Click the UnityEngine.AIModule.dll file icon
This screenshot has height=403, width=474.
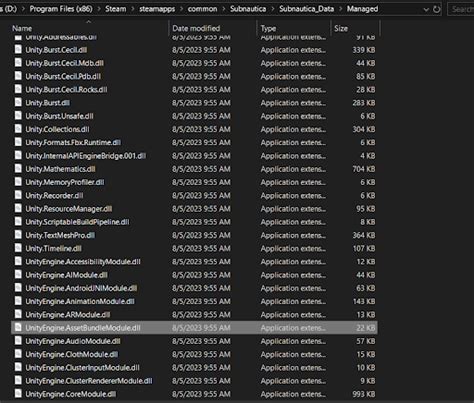[18, 275]
